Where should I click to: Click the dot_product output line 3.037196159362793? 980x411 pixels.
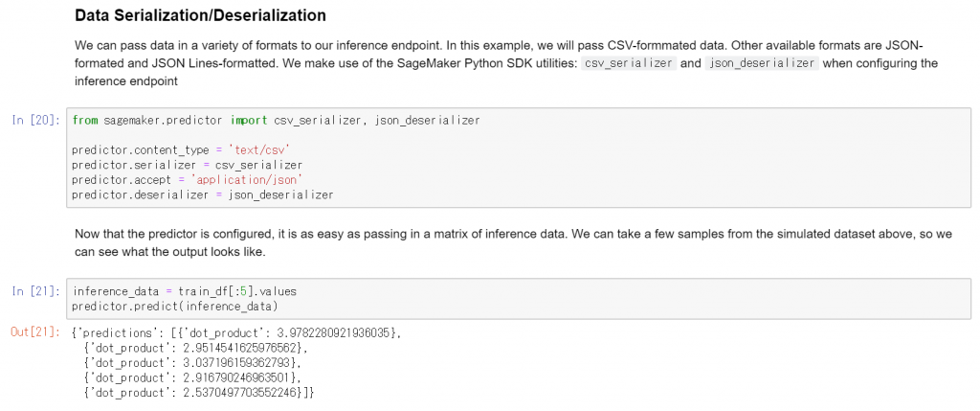[x=193, y=362]
